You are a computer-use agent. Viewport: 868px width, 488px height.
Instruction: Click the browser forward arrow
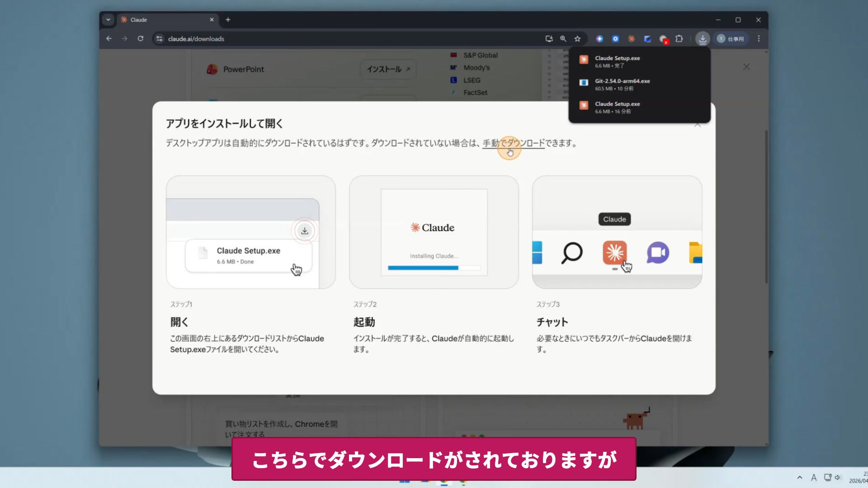click(125, 39)
